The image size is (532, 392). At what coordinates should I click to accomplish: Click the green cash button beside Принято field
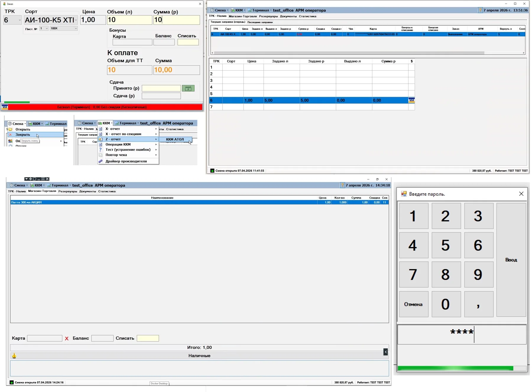pyautogui.click(x=188, y=88)
